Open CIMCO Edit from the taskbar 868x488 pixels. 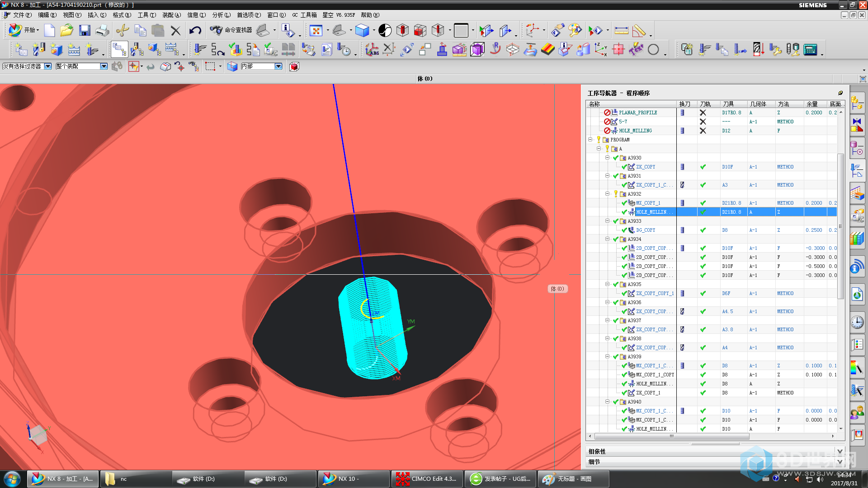[427, 479]
